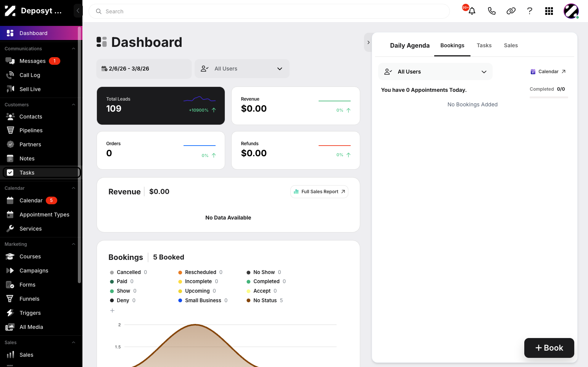This screenshot has height=367, width=588.
Task: Toggle the Paid bookings legend
Action: point(122,281)
